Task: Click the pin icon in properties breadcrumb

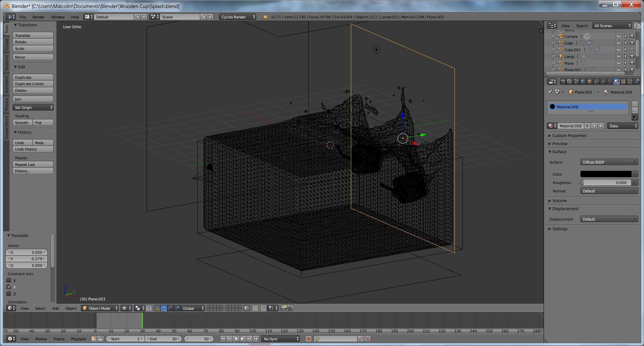Action: 550,92
